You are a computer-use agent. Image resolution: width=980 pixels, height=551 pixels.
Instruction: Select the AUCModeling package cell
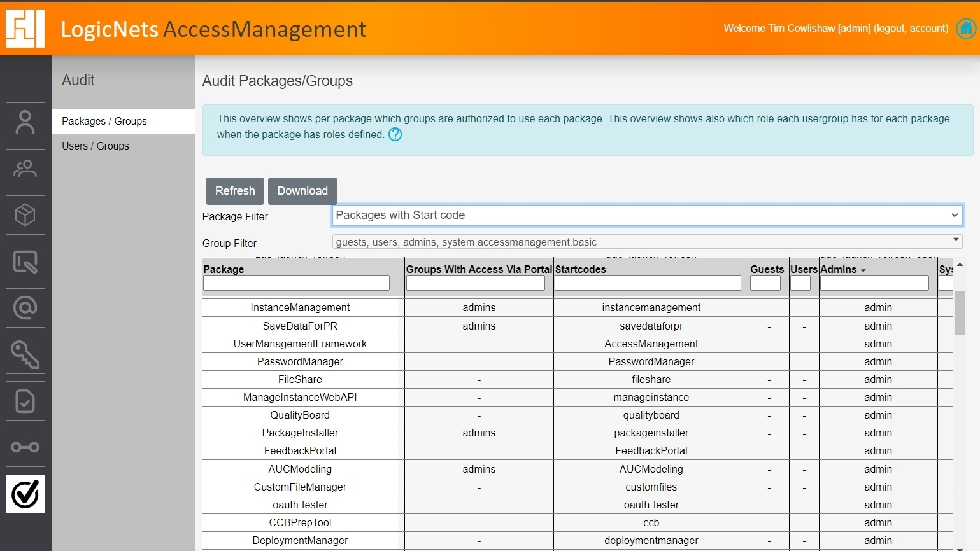click(x=300, y=469)
